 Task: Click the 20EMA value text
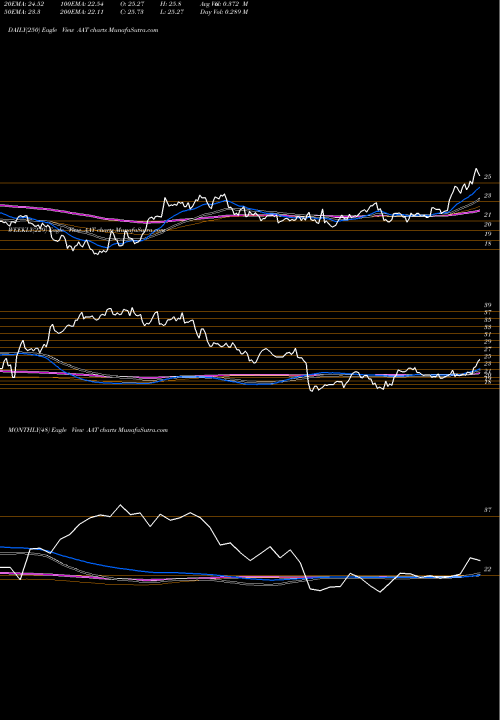tap(22, 4)
